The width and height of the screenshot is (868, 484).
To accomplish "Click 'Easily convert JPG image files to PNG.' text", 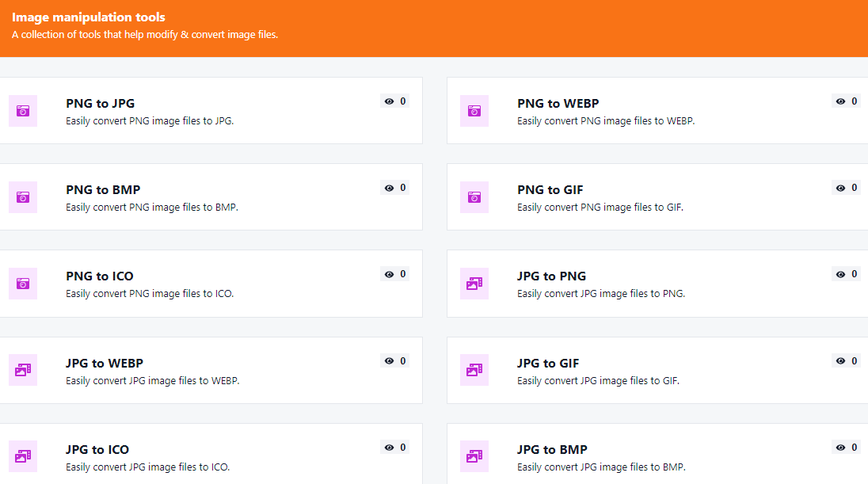I will pos(601,294).
